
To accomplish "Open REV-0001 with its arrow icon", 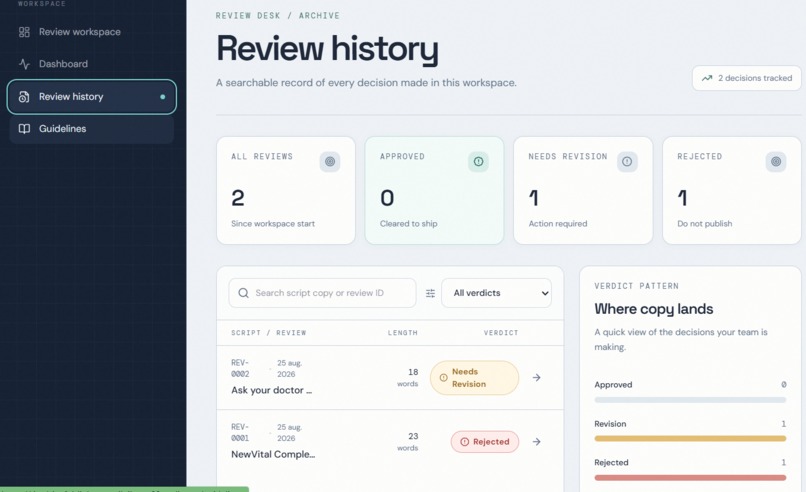I will (537, 442).
